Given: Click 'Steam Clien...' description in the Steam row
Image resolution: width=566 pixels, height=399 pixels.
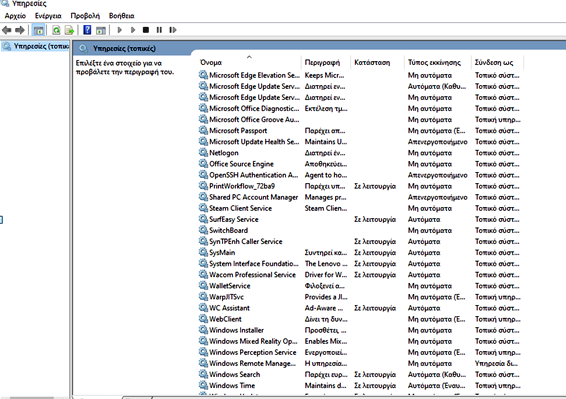Looking at the screenshot, I should tap(326, 208).
